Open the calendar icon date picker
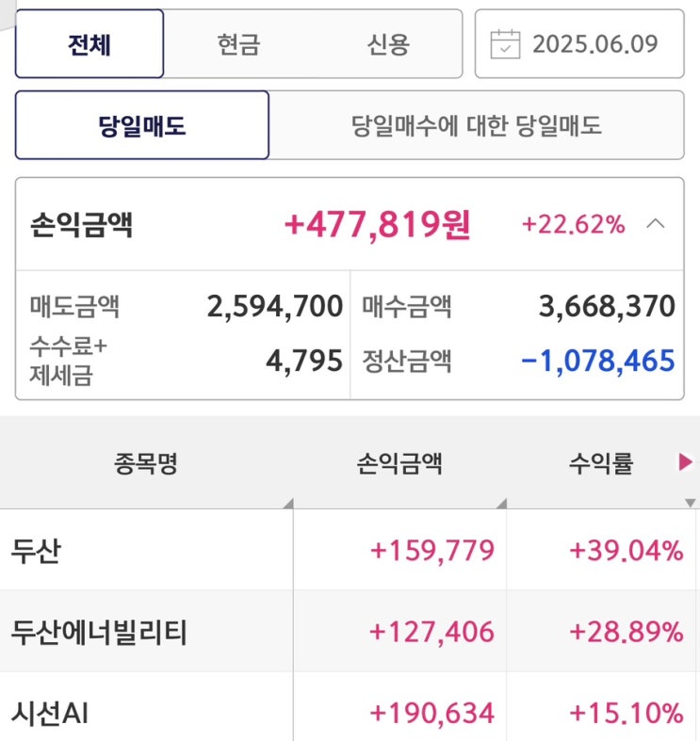Viewport: 700px width, 741px height. click(x=506, y=44)
